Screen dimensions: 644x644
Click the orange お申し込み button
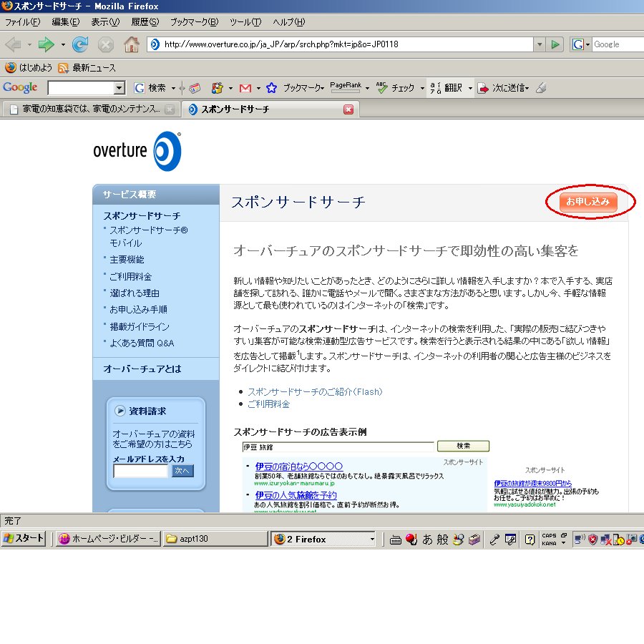(x=588, y=202)
